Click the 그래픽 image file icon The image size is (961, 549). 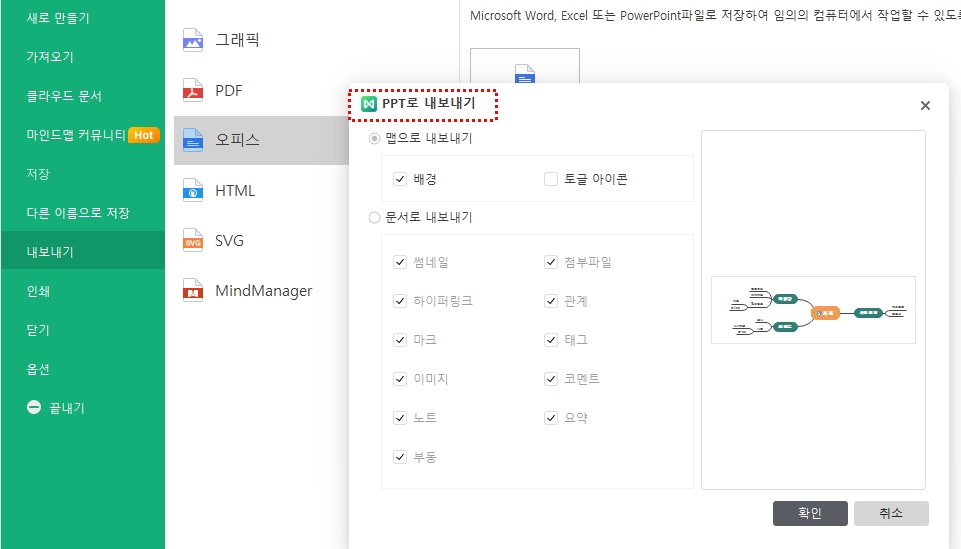[x=193, y=40]
